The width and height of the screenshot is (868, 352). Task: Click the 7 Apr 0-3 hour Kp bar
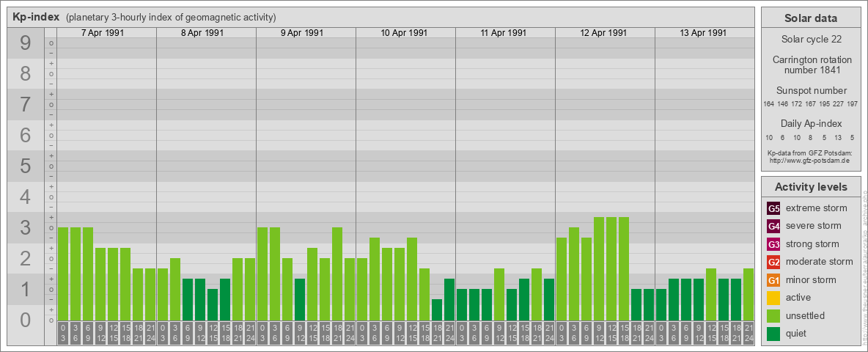coord(63,274)
